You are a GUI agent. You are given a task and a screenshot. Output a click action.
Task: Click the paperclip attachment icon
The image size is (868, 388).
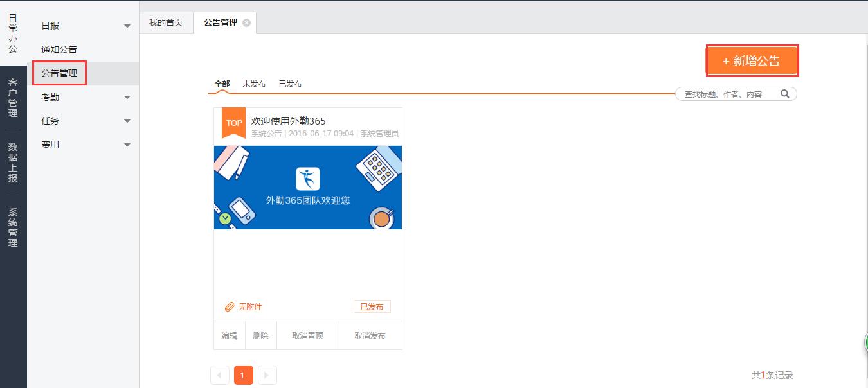[230, 307]
